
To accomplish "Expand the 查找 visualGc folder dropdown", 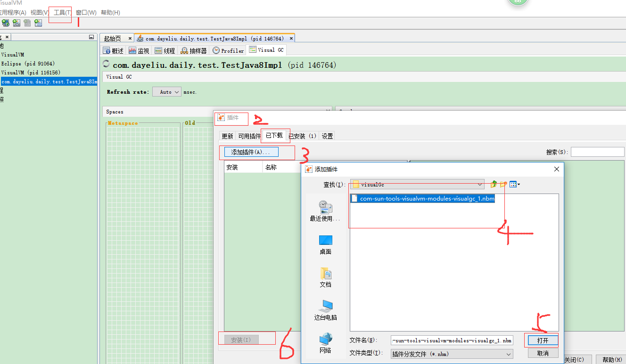I will (x=480, y=184).
